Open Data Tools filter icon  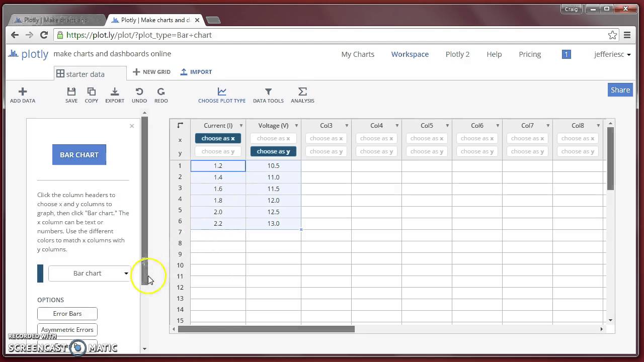[268, 92]
